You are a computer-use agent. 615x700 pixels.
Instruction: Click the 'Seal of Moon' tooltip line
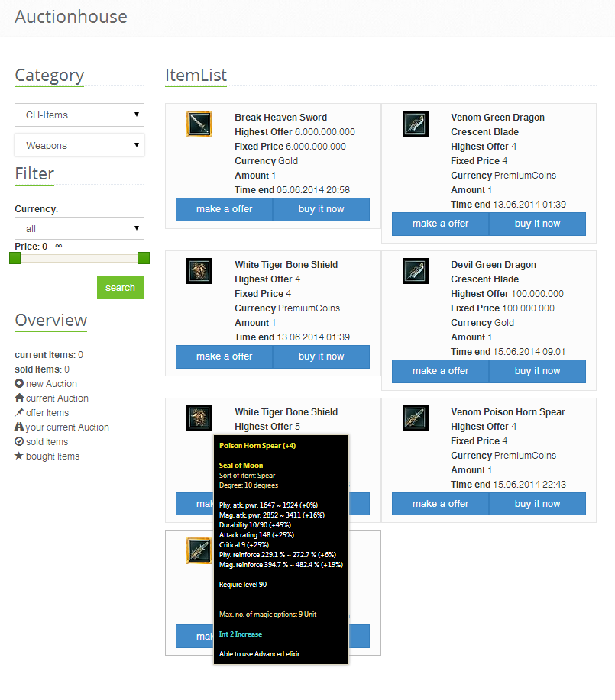(241, 465)
